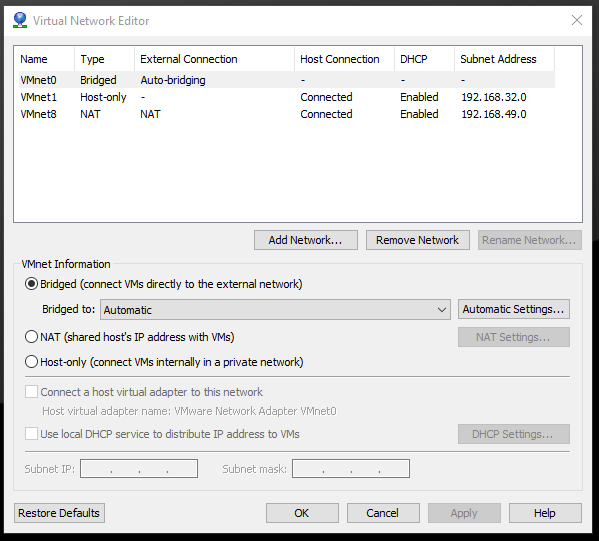
Task: Click the Subnet Address column header
Action: [x=504, y=59]
